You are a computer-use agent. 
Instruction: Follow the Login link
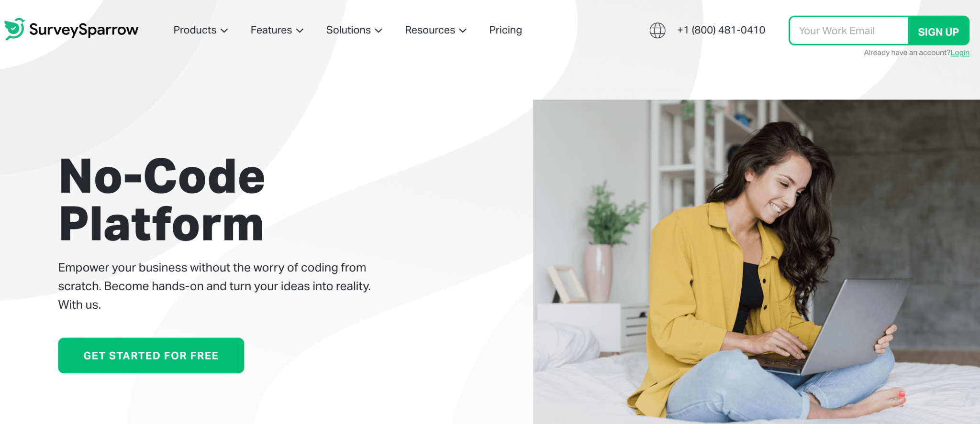(x=960, y=53)
